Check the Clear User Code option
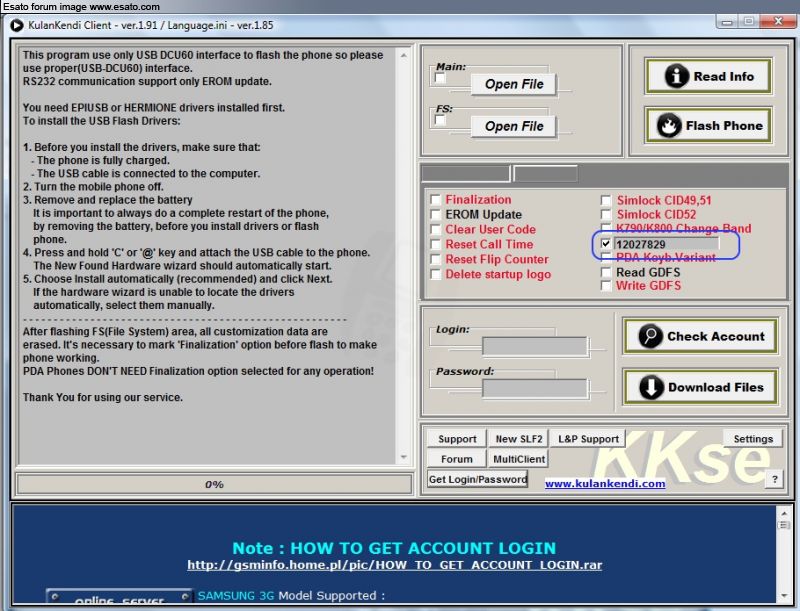Viewport: 800px width, 611px height. click(x=436, y=230)
